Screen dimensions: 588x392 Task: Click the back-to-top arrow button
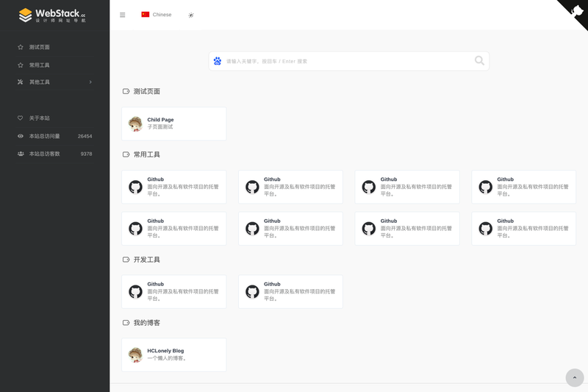(x=575, y=378)
